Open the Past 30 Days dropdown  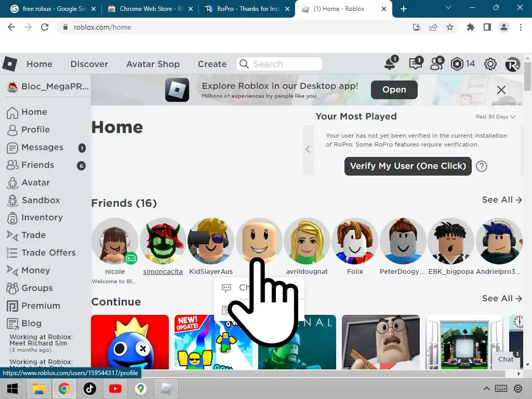coord(496,117)
